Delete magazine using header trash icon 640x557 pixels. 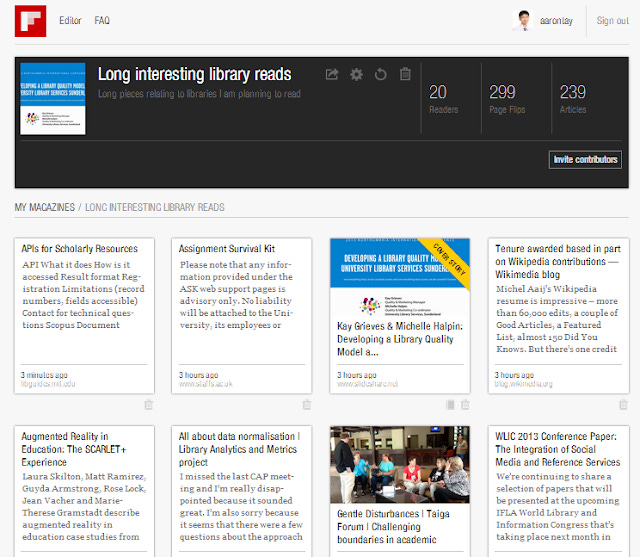click(x=405, y=74)
